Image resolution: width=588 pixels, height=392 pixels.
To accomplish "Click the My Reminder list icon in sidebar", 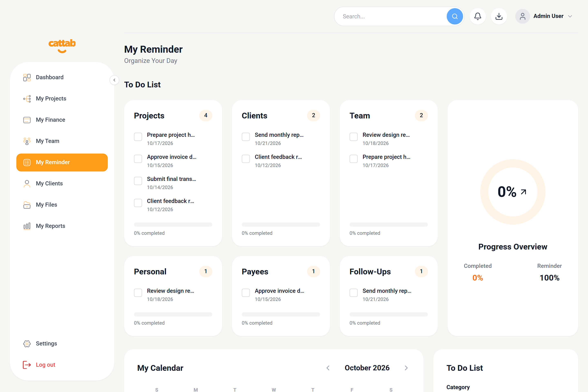I will (27, 163).
